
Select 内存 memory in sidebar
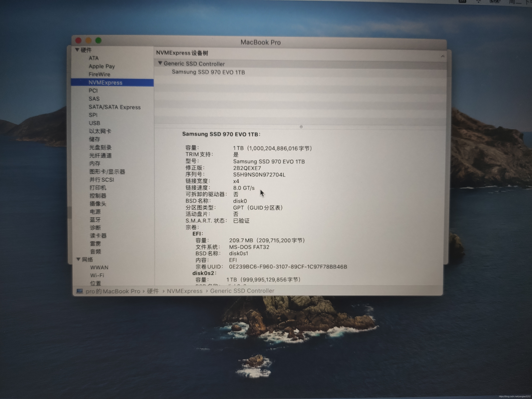[x=95, y=164]
